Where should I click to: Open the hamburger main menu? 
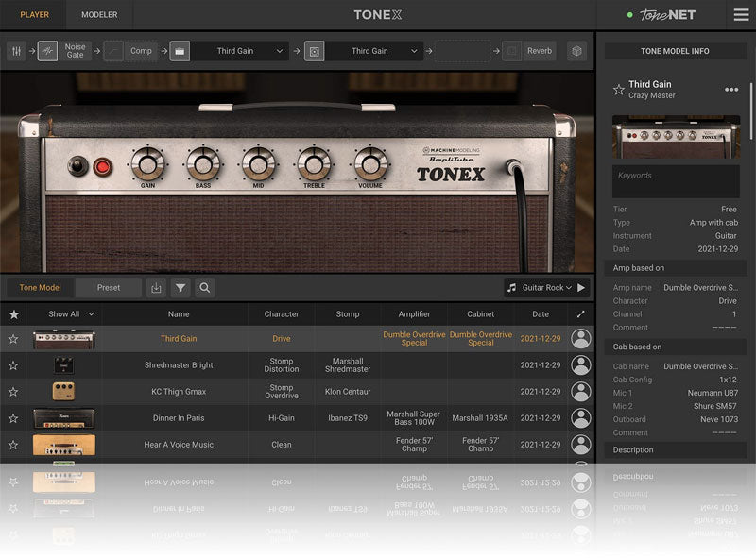coord(742,15)
